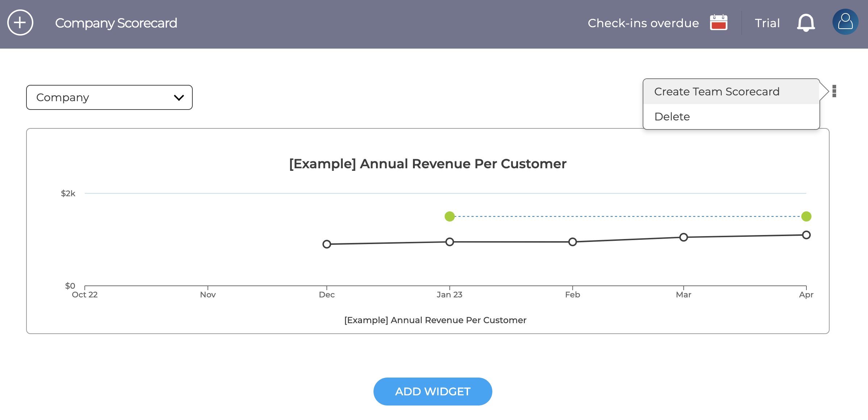The width and height of the screenshot is (868, 420).
Task: Click the December data point on chart
Action: 327,244
